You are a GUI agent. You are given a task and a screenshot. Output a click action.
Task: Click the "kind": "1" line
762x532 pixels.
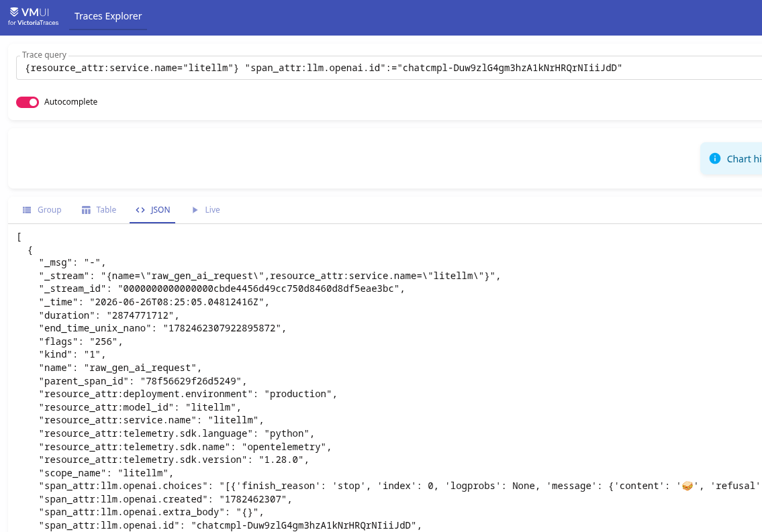click(73, 355)
